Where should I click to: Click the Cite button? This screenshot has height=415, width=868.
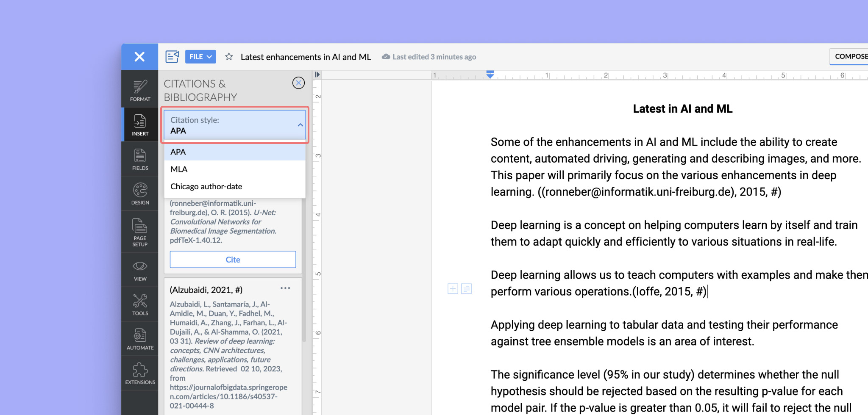[x=233, y=260]
